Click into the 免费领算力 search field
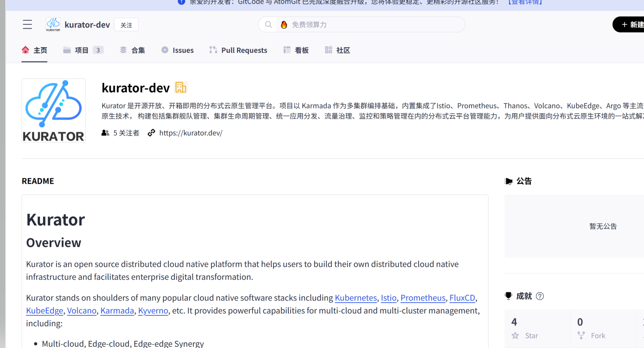 (362, 24)
